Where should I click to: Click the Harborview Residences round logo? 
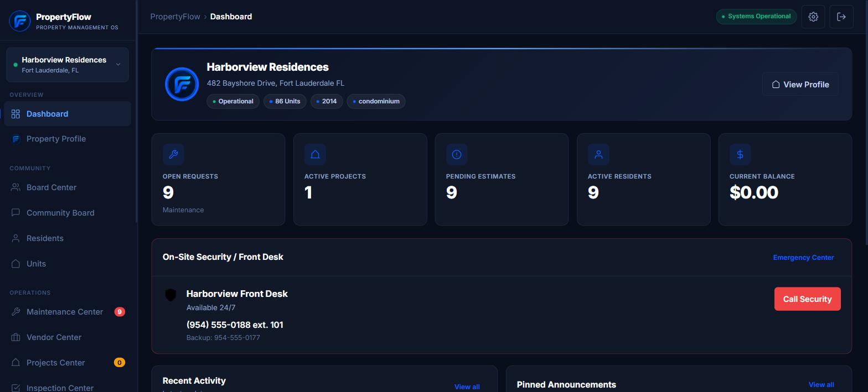182,84
